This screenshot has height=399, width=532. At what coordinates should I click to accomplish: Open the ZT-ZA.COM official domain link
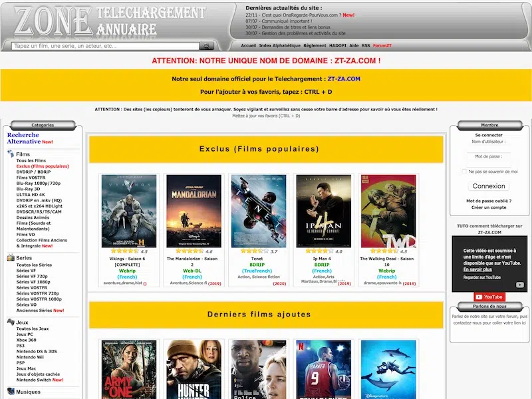point(344,78)
